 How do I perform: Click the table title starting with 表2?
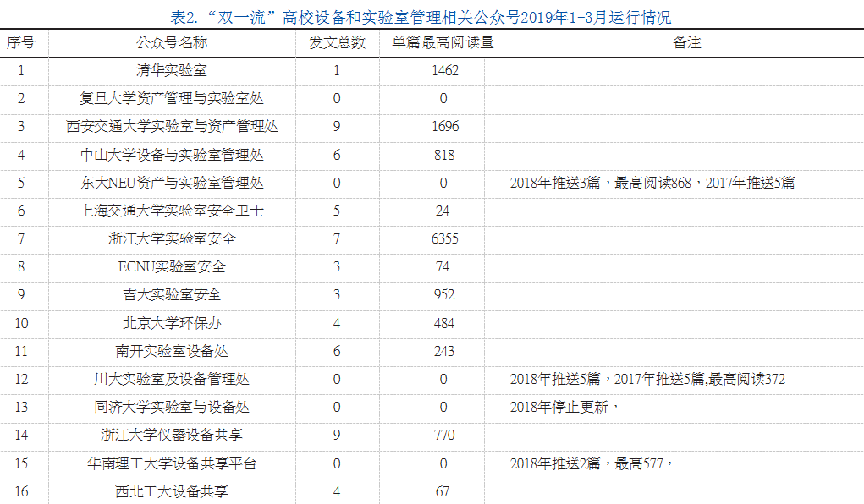[x=421, y=17]
